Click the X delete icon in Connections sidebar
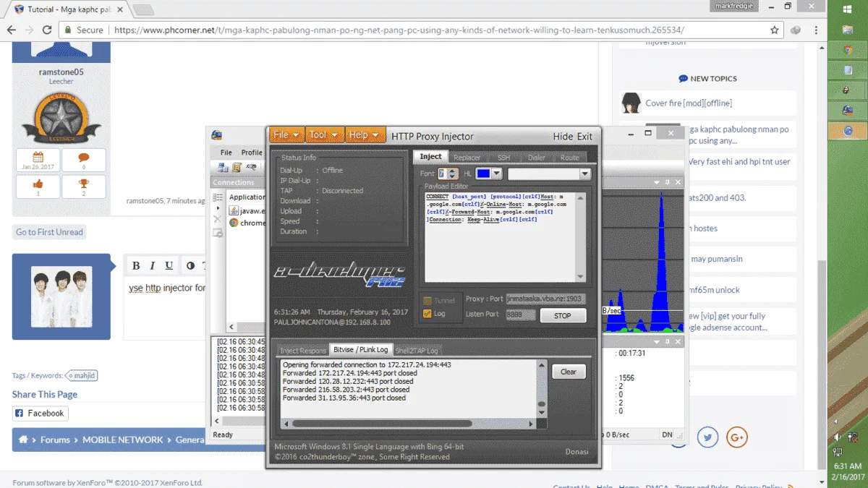The image size is (868, 488). (218, 219)
